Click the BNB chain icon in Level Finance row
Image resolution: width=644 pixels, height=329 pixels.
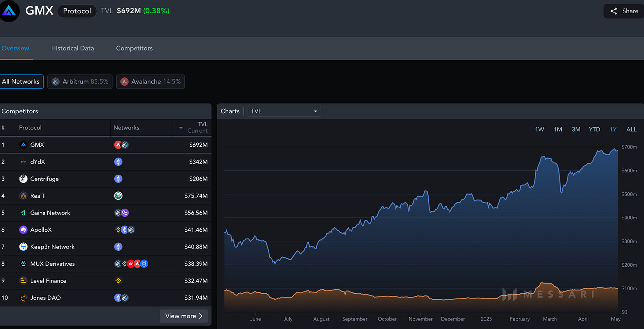point(118,281)
